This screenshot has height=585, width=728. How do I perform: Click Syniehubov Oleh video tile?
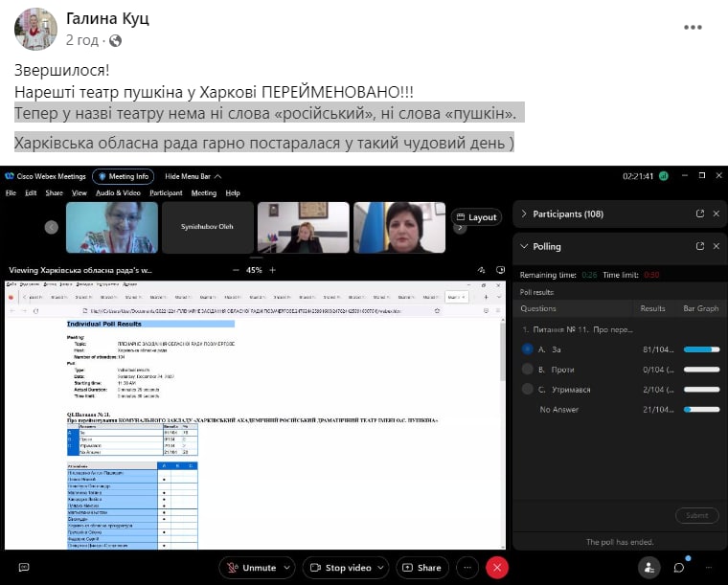click(208, 227)
